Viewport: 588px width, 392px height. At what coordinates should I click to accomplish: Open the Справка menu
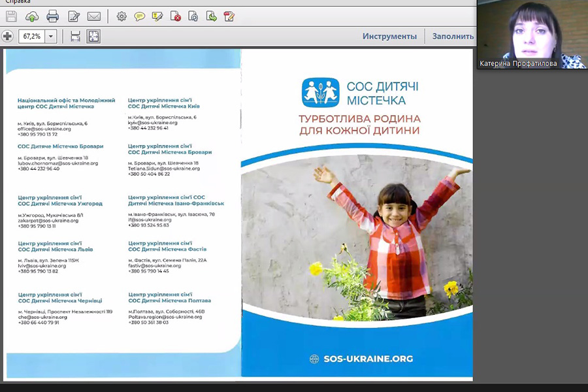17,2
